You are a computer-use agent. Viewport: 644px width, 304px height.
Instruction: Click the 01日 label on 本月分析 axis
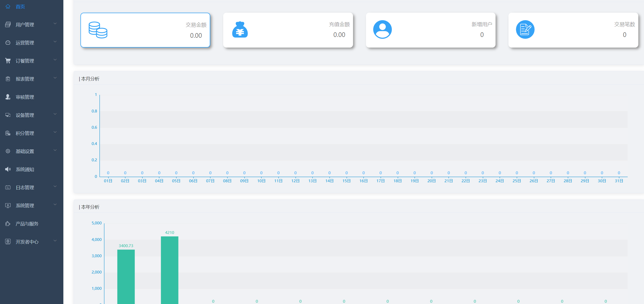108,181
